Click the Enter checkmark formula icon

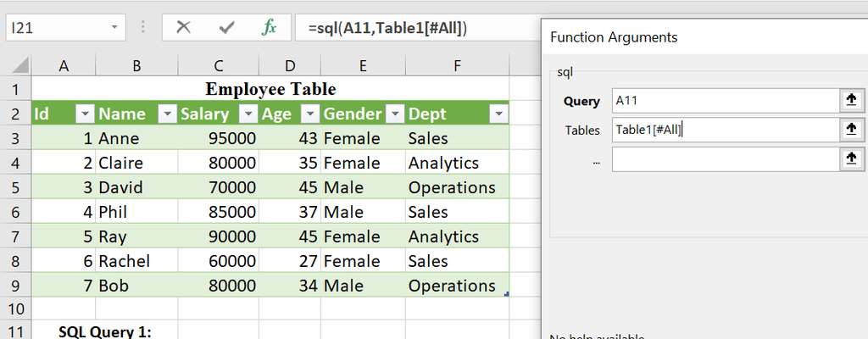point(226,27)
